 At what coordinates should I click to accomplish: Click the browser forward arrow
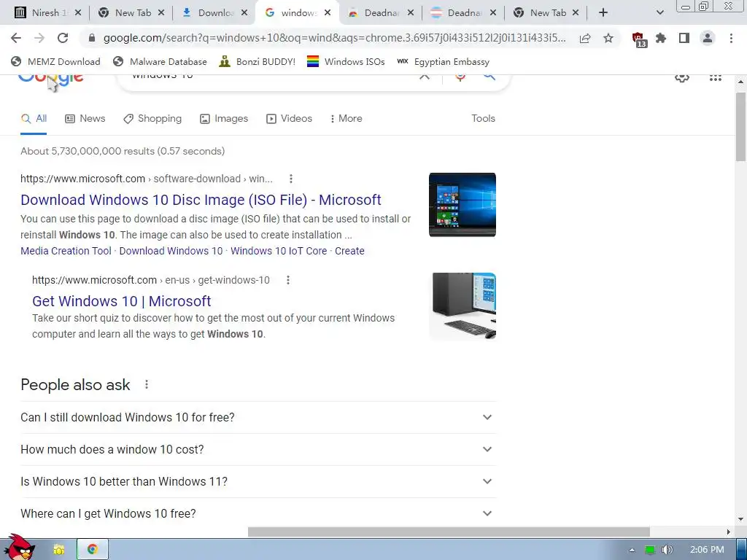[39, 38]
